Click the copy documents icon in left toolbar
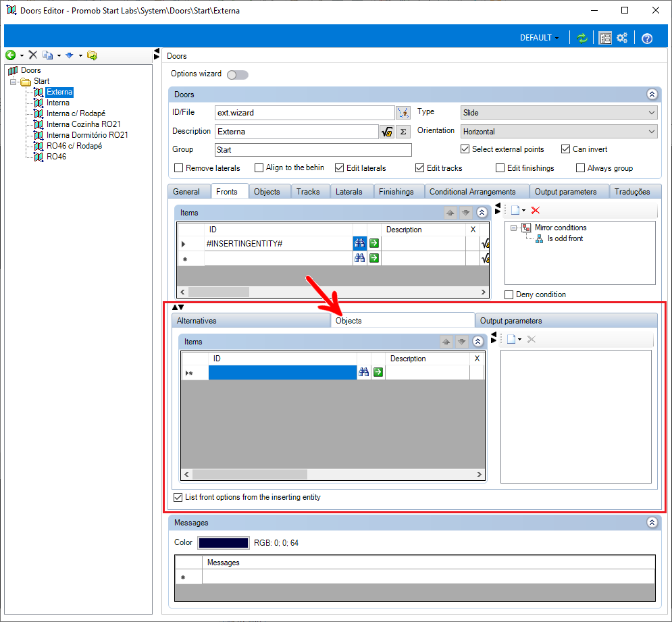The width and height of the screenshot is (672, 622). (x=47, y=55)
